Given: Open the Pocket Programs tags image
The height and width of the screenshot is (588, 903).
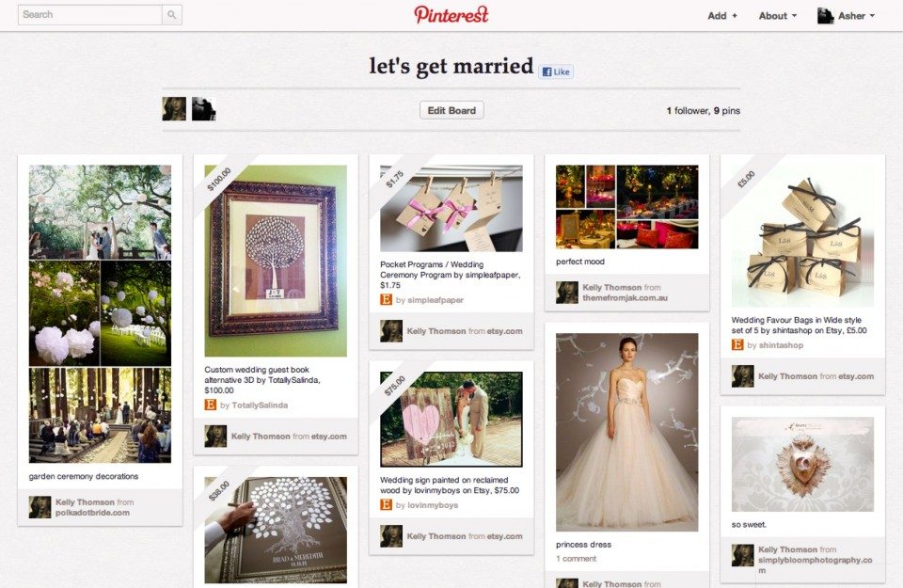Looking at the screenshot, I should [x=451, y=209].
